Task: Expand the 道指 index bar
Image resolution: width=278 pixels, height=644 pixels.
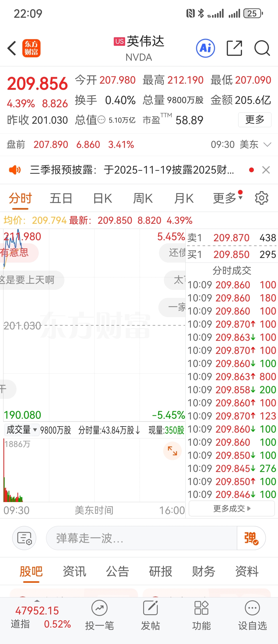Action: click(37, 601)
